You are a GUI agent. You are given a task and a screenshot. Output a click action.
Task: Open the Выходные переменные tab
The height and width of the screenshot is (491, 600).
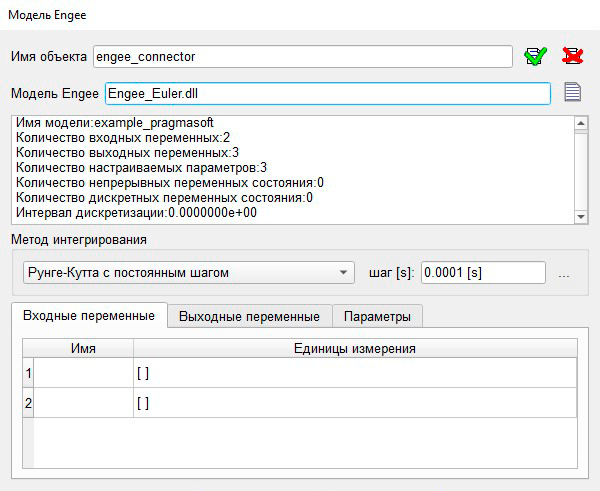[x=249, y=316]
